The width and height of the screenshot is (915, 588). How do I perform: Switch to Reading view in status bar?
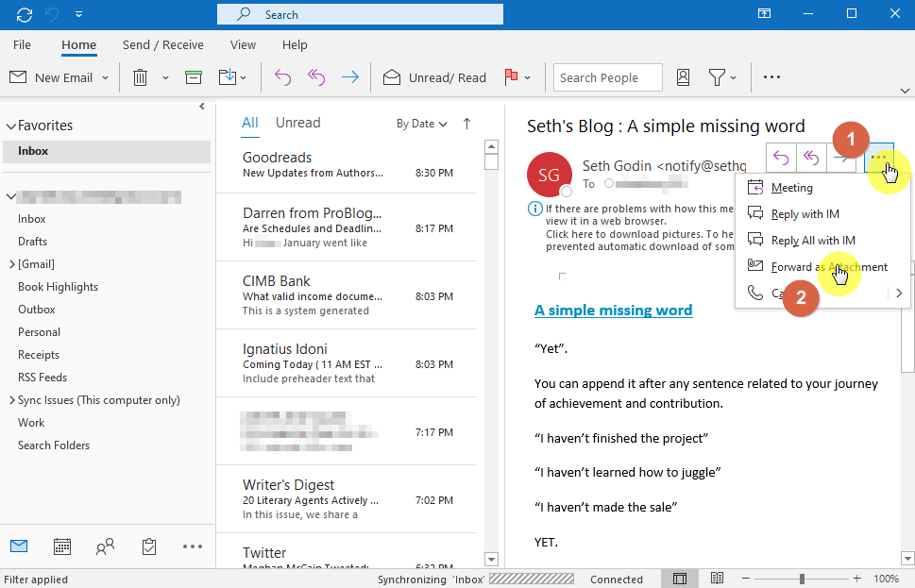717,579
